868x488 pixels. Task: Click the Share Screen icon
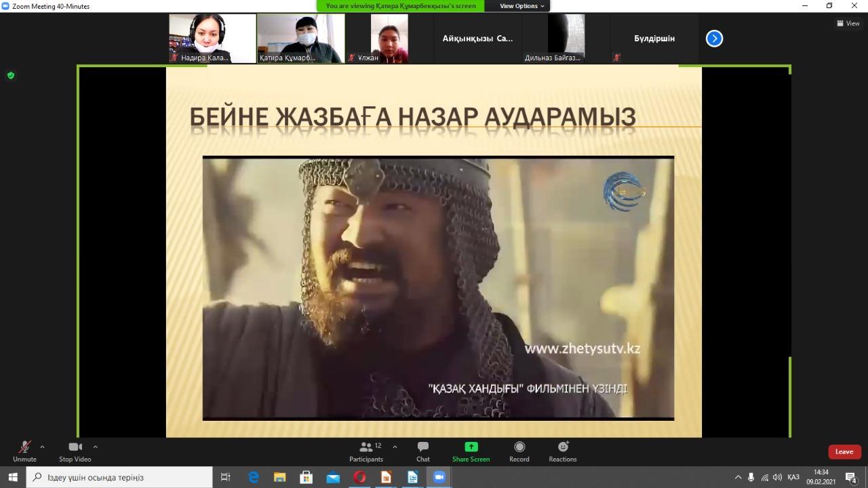point(471,451)
